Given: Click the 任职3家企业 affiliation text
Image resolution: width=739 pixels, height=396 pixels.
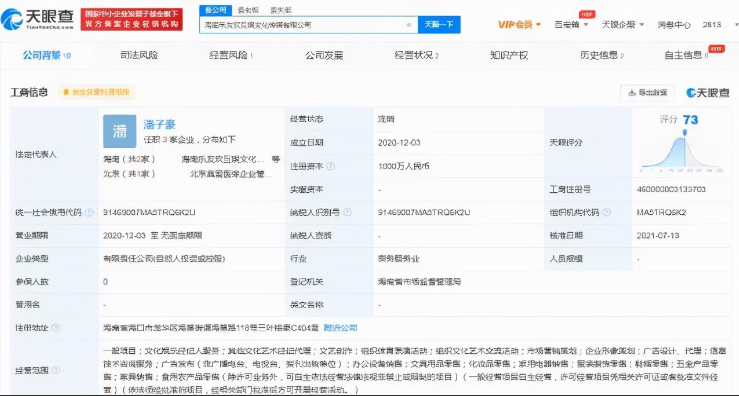Looking at the screenshot, I should [189, 140].
